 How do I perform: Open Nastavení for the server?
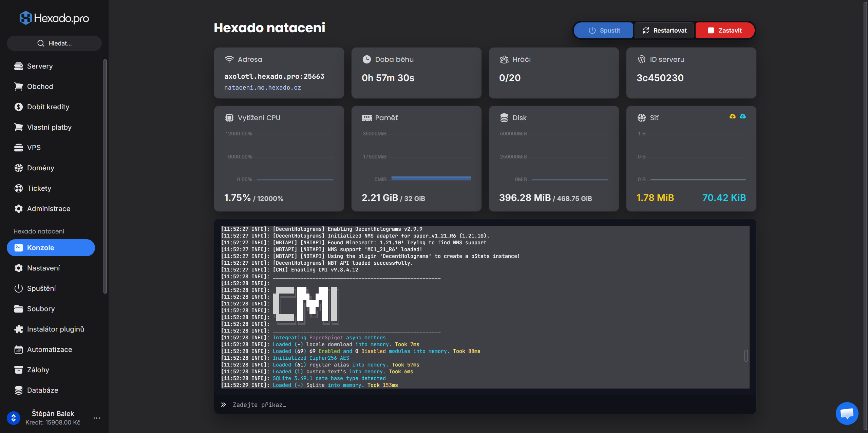click(51, 268)
